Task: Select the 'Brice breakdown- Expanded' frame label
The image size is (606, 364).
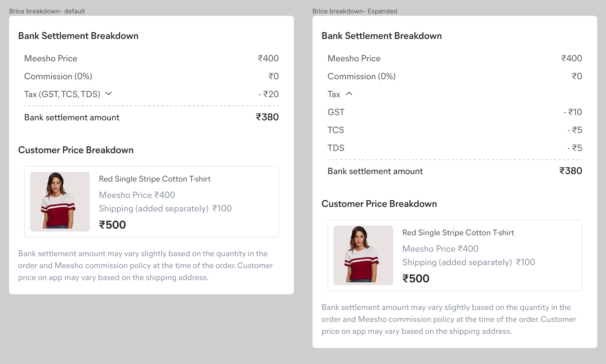Action: point(355,11)
